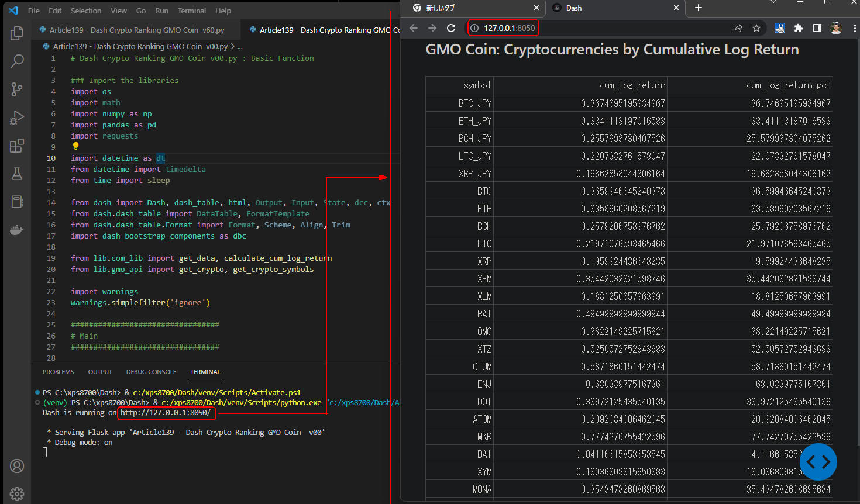The height and width of the screenshot is (504, 860).
Task: Click the v00.py breadcrumb file name
Action: pos(140,46)
